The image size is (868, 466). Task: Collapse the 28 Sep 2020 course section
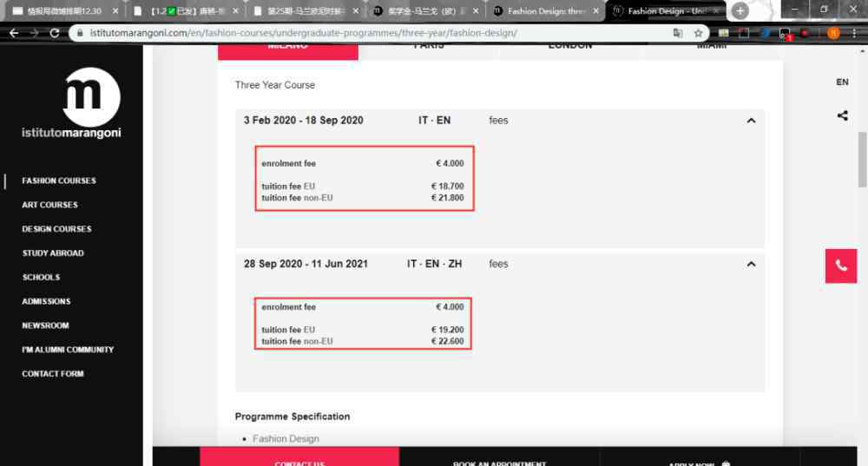coord(751,264)
